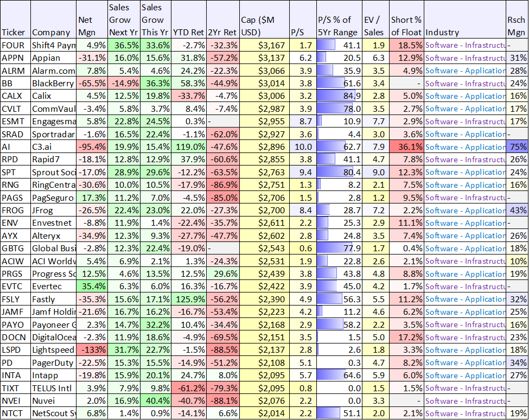Click Sprout Social's 9.4 P/S cell
The width and height of the screenshot is (529, 420).
pyautogui.click(x=303, y=173)
